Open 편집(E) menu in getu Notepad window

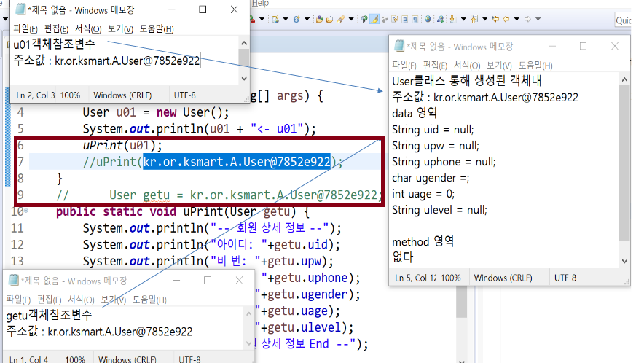click(x=50, y=300)
